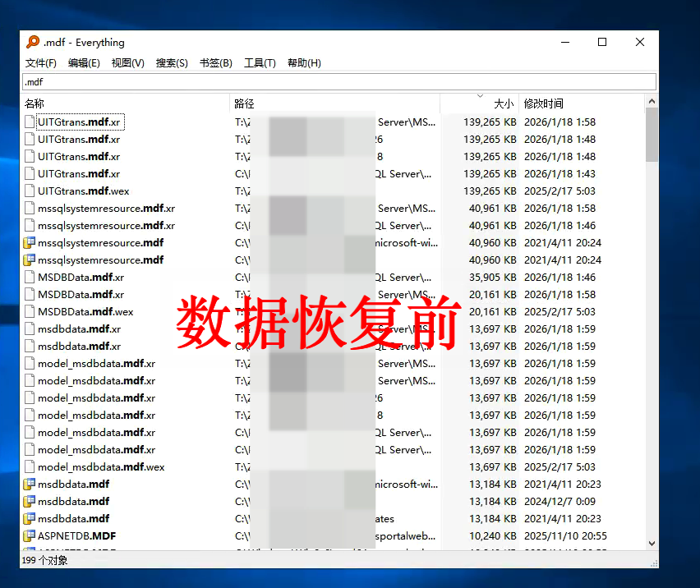Click database icon of msdbdata.mdf modified 2024/12/7
Image resolution: width=700 pixels, height=588 pixels.
[x=30, y=502]
